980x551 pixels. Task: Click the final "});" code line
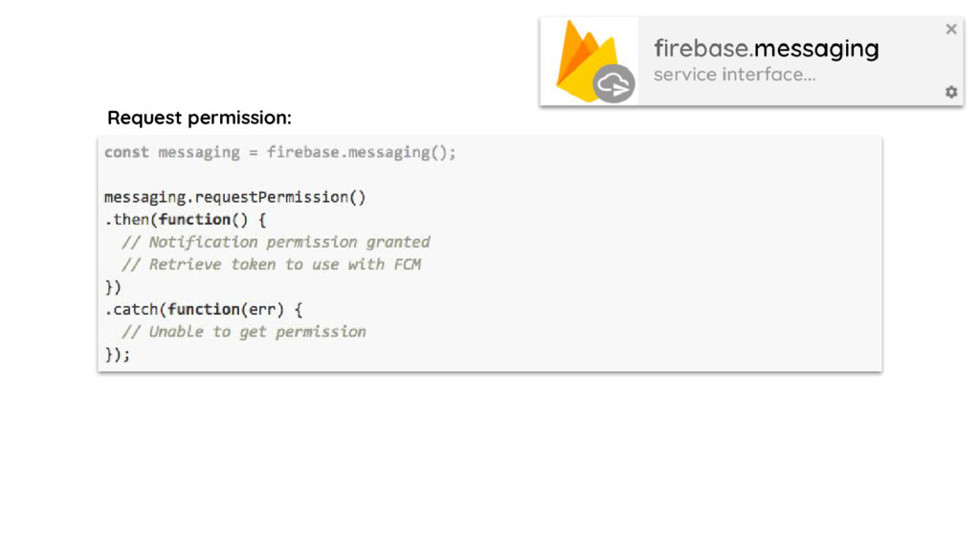point(118,354)
